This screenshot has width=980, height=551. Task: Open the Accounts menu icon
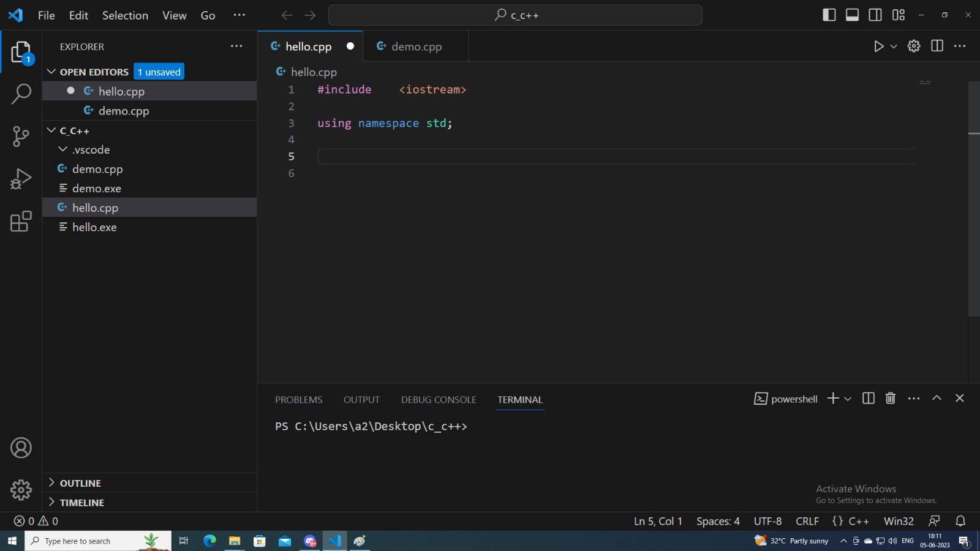point(21,448)
